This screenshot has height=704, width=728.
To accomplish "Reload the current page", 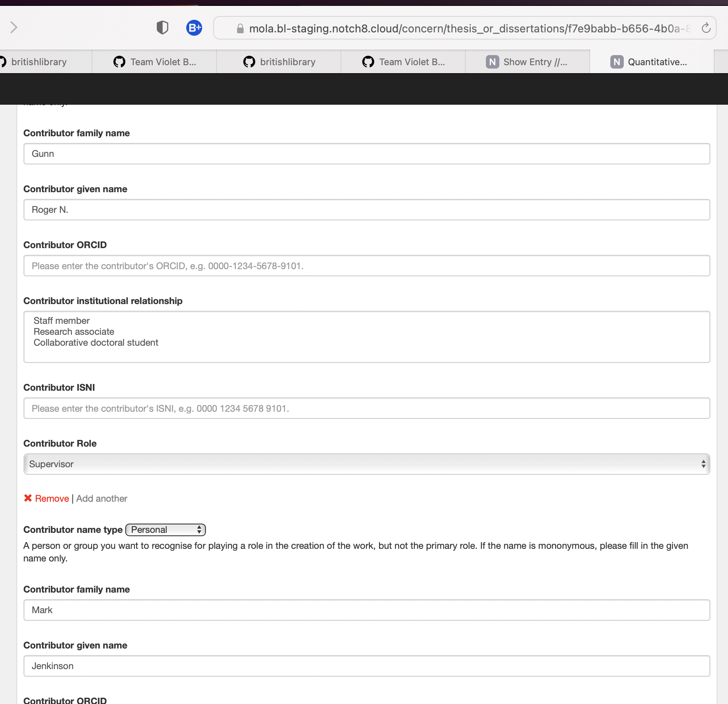I will (706, 27).
